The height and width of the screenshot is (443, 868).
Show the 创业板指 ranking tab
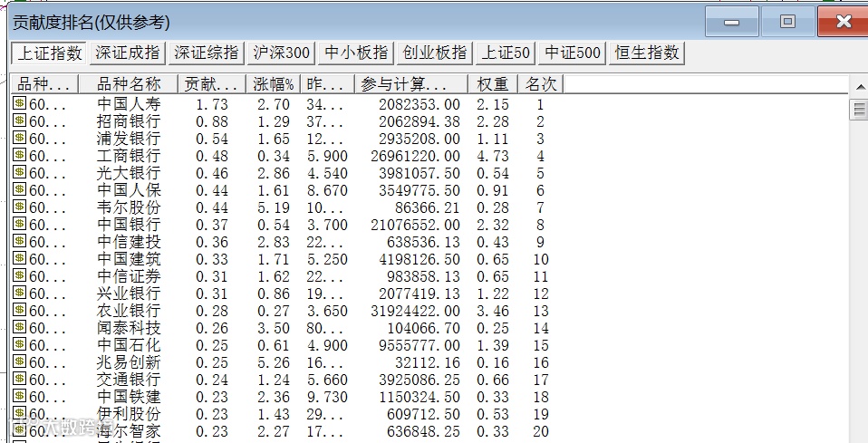coord(435,53)
